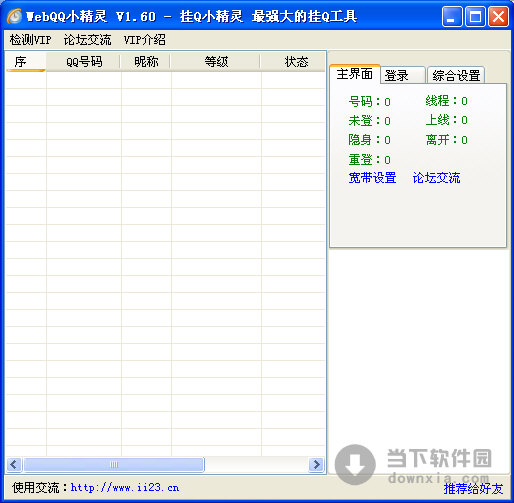Click the 上线：0 counter text

446,120
